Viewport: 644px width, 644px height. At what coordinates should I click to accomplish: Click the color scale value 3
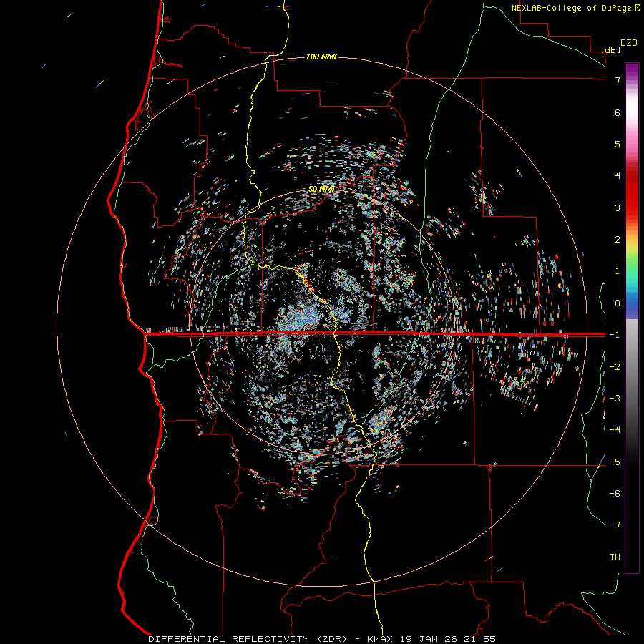(x=618, y=208)
